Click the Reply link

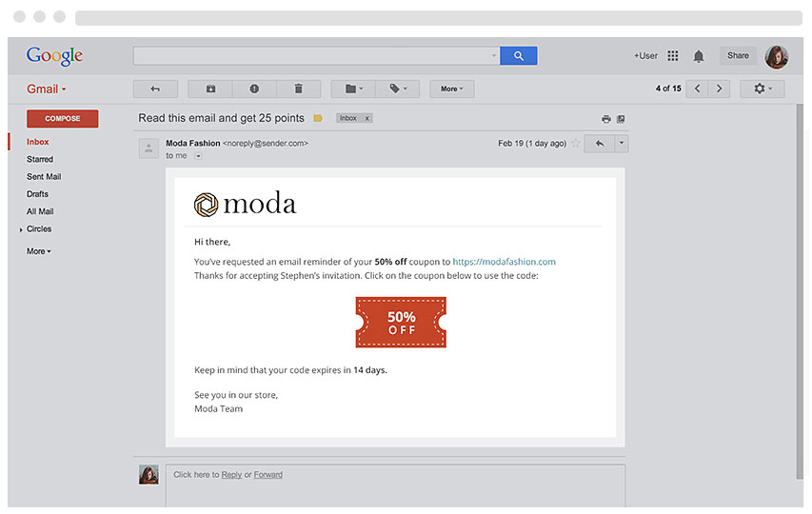(231, 475)
